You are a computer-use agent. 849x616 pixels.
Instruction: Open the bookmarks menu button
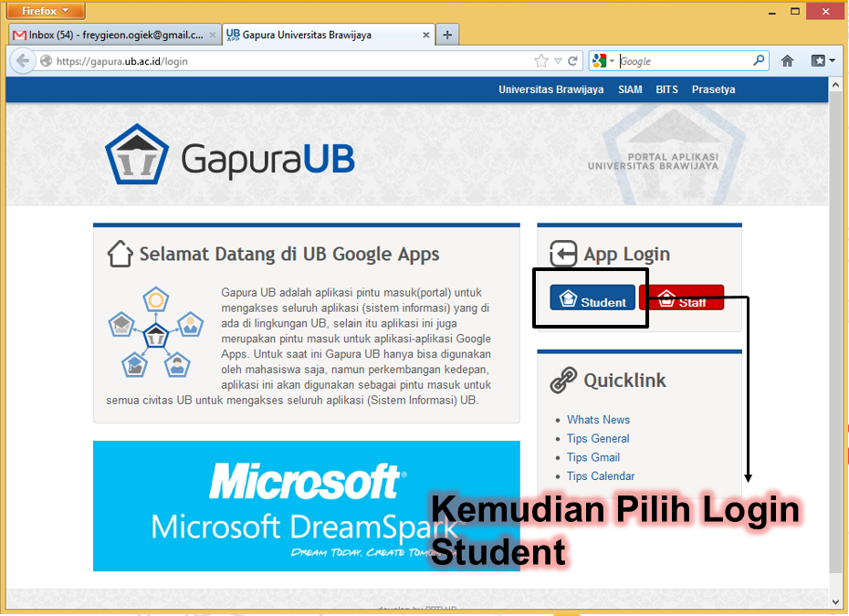pos(823,60)
